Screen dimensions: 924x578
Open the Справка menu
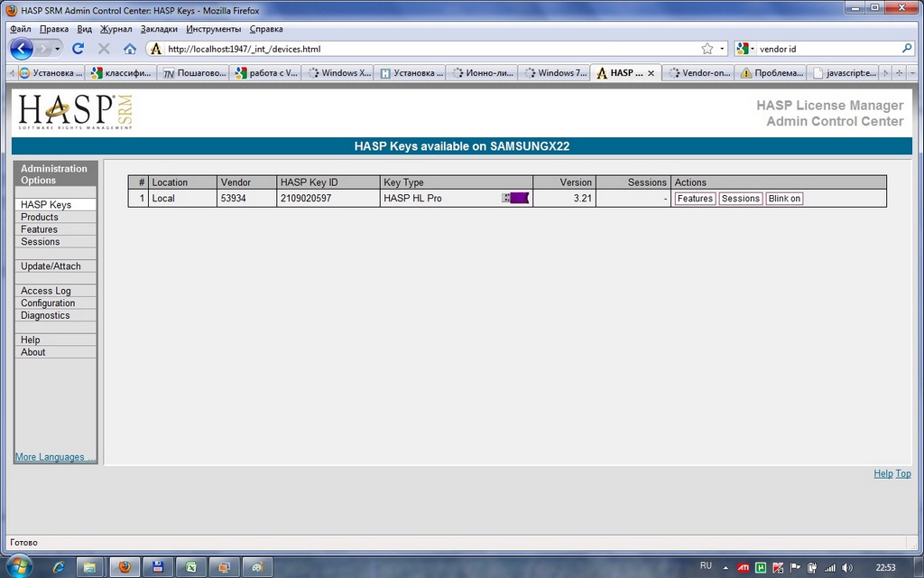coord(266,29)
